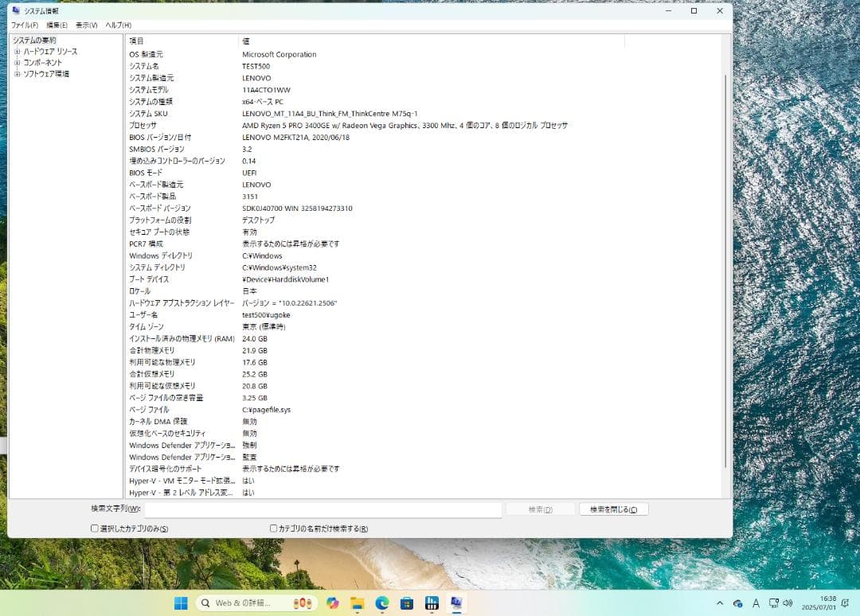Expand the ソフトウェア環境 tree node
Image resolution: width=860 pixels, height=616 pixels.
pyautogui.click(x=17, y=73)
